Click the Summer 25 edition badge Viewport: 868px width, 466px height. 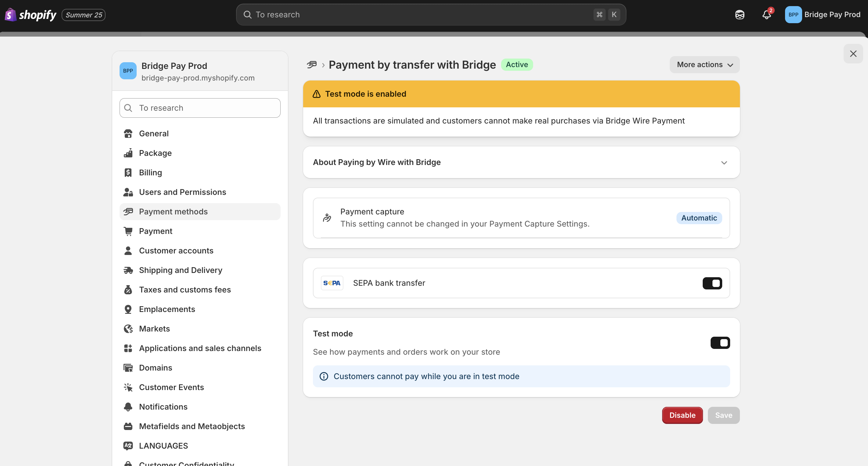[84, 15]
